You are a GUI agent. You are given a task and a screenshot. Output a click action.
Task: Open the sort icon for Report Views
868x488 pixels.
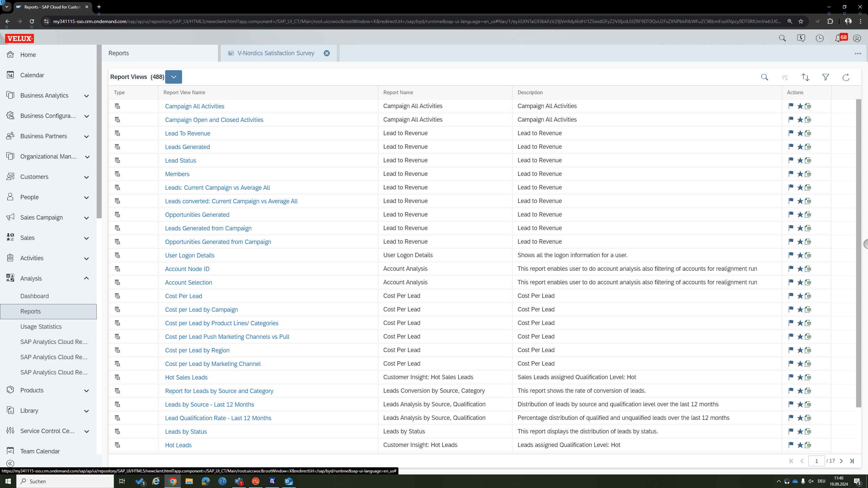(805, 77)
